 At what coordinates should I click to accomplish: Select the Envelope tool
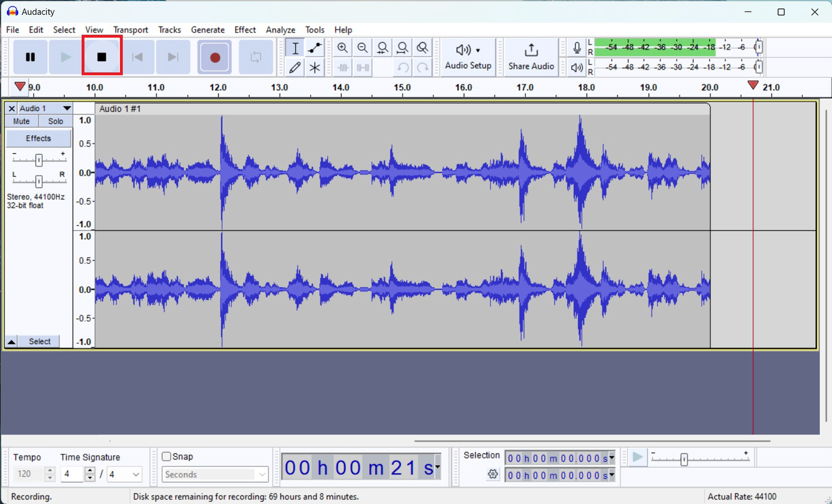pos(315,47)
